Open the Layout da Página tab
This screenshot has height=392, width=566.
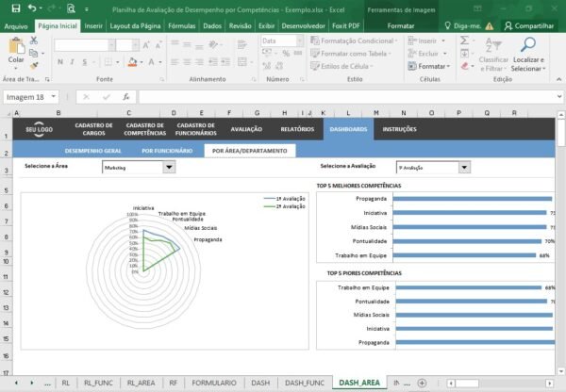pyautogui.click(x=135, y=26)
